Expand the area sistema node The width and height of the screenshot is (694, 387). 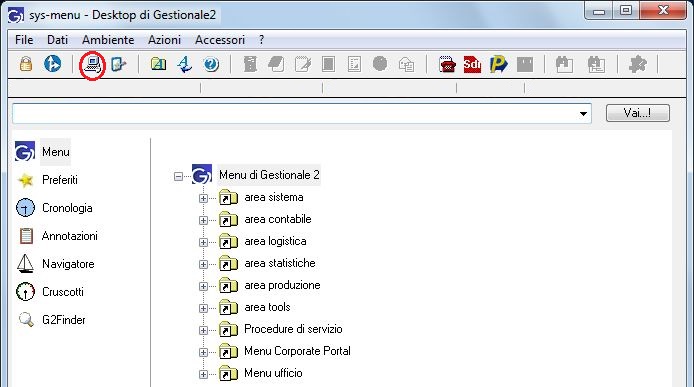(x=203, y=198)
